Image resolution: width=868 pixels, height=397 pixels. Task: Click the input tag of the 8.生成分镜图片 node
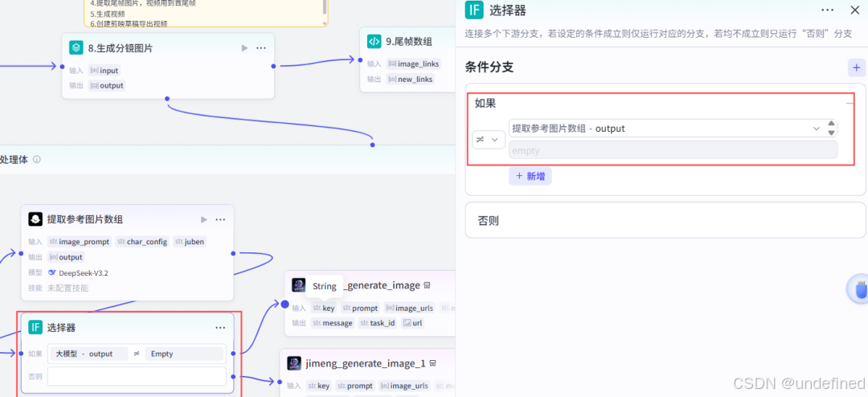tap(104, 71)
